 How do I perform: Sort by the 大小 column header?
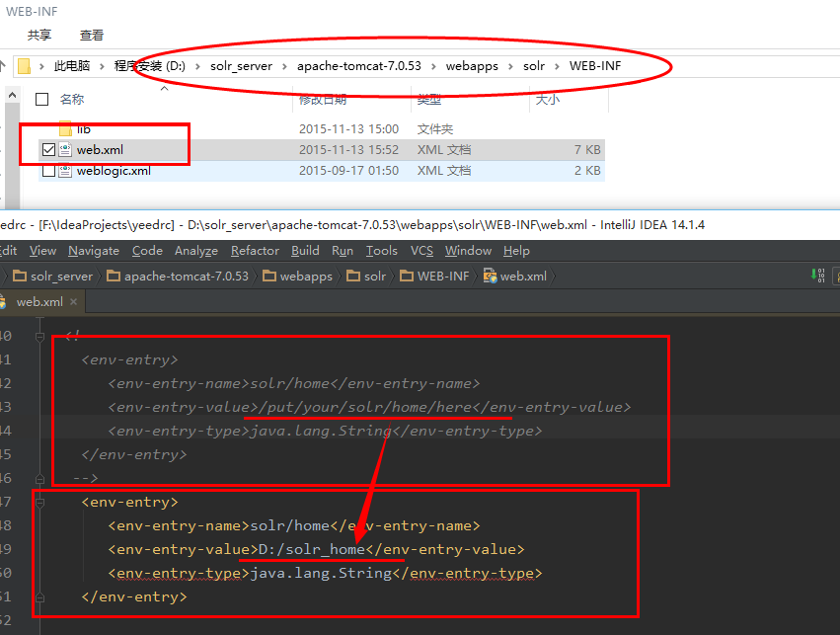pyautogui.click(x=548, y=99)
